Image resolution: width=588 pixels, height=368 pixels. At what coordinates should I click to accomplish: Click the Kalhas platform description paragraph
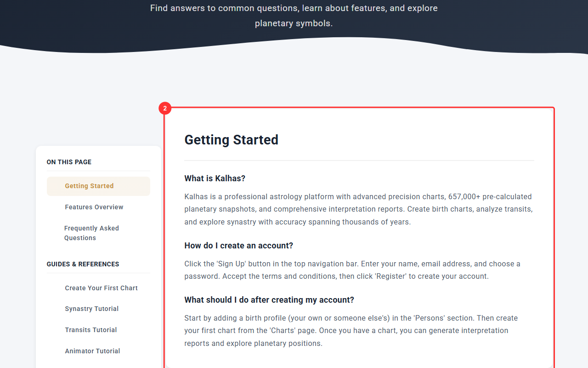click(x=358, y=209)
